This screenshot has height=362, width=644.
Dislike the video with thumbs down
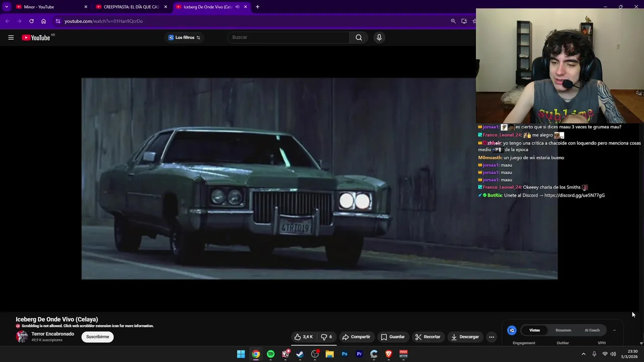pos(327,337)
